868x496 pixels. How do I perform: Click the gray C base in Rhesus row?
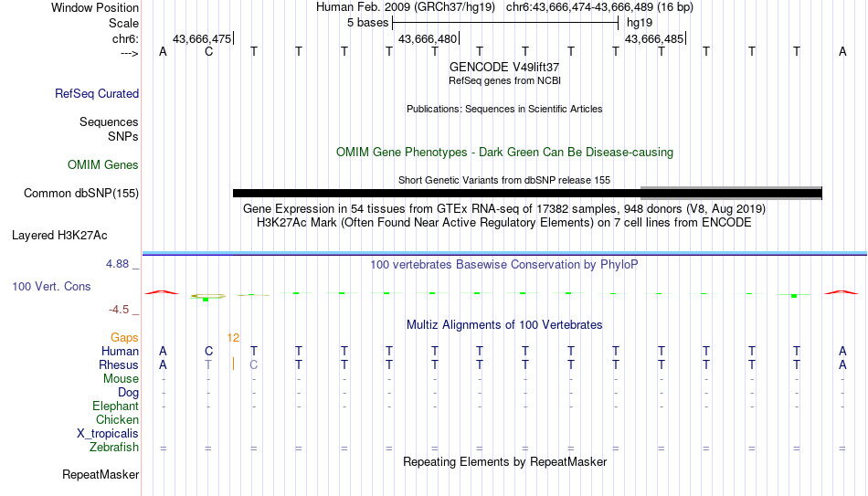click(253, 364)
